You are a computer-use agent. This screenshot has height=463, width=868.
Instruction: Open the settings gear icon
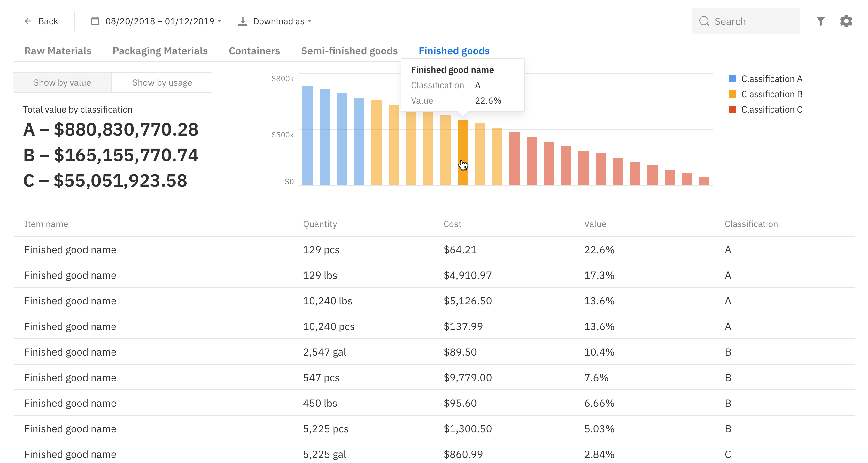[846, 21]
